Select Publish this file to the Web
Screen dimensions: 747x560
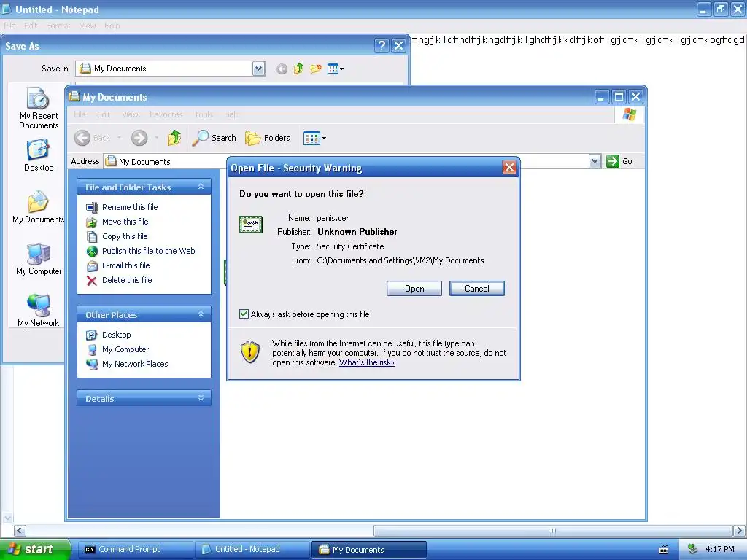tap(149, 251)
